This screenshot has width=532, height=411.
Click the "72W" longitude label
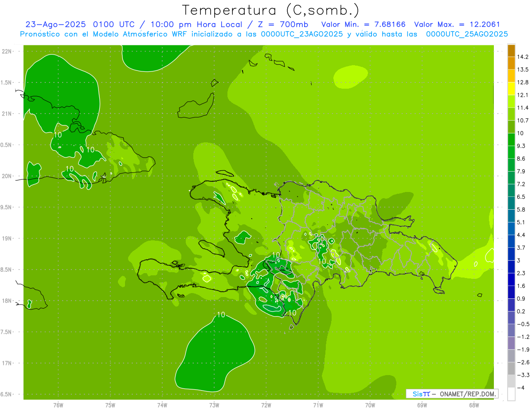(266, 405)
